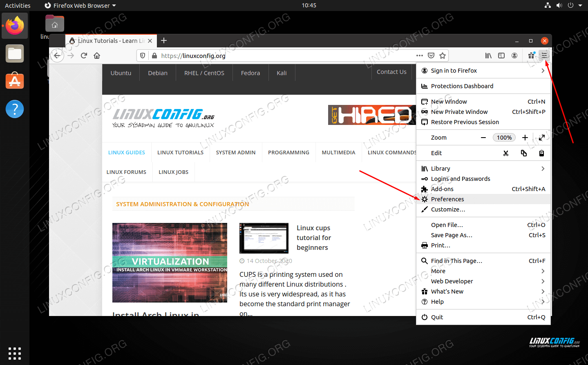Image resolution: width=588 pixels, height=365 pixels.
Task: Open What's New gift icon in toolbar
Action: pyautogui.click(x=531, y=55)
